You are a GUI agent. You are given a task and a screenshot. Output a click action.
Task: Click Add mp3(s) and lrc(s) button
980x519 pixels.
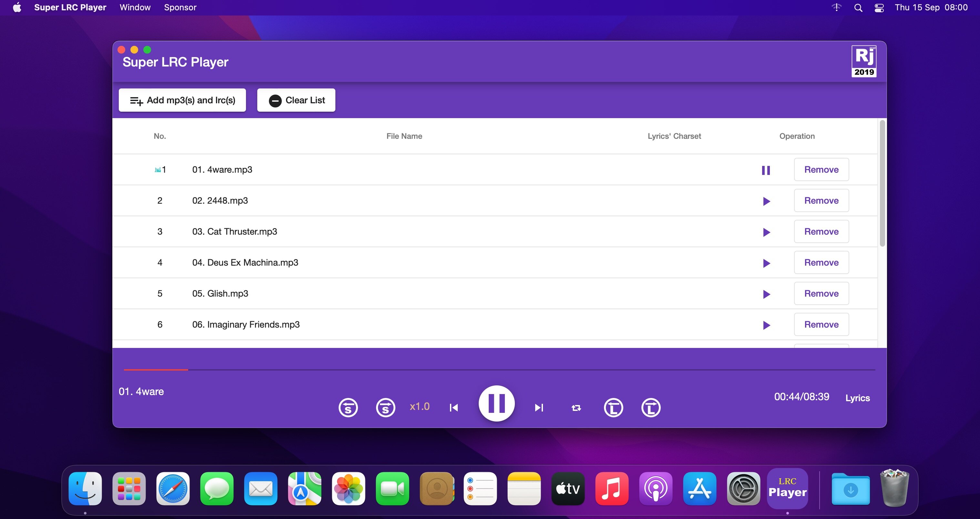(182, 100)
